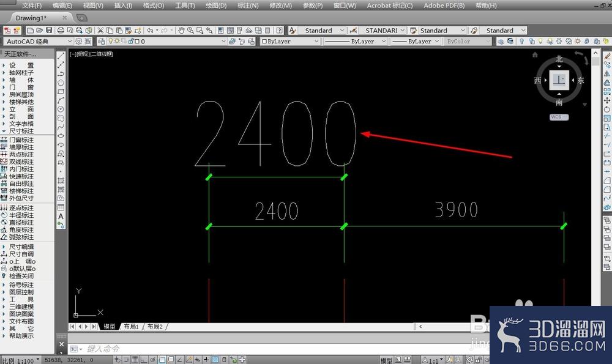
Task: Open the ByLayer linetype dropdown
Action: 384,42
